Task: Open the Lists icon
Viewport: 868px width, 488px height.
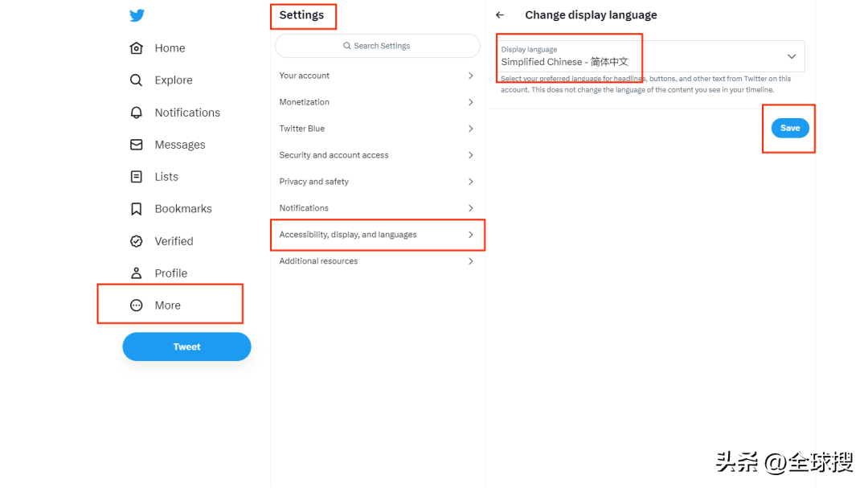Action: [x=137, y=177]
